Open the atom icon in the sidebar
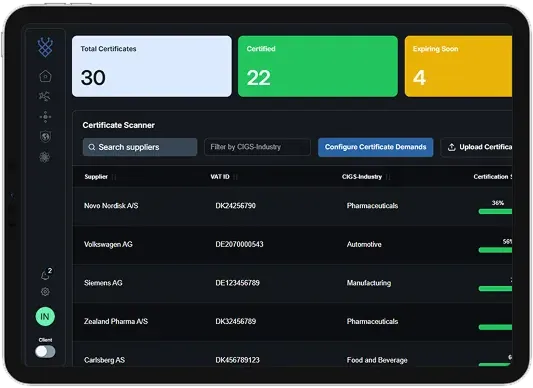Viewport: 533px width, 388px height. click(x=45, y=157)
